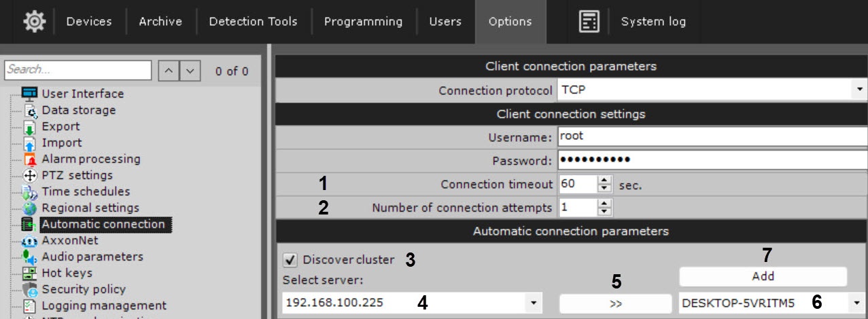Click the settings gear icon
Viewport: 868px width, 319px height.
(34, 22)
